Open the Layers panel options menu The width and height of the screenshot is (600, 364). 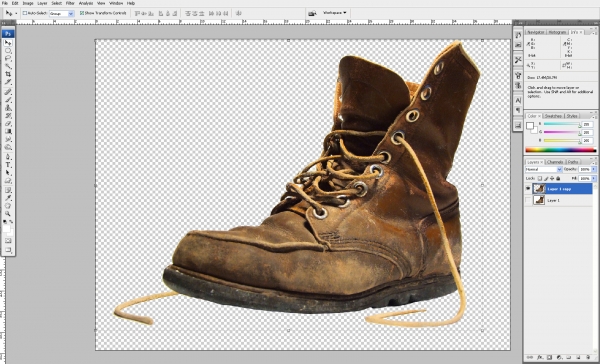tap(595, 162)
